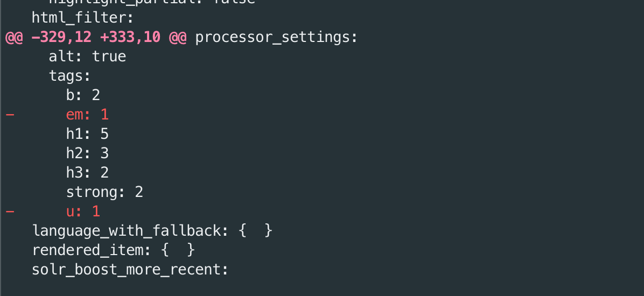This screenshot has height=296, width=644.
Task: Click the removed 'u: 1' text
Action: pyautogui.click(x=83, y=212)
